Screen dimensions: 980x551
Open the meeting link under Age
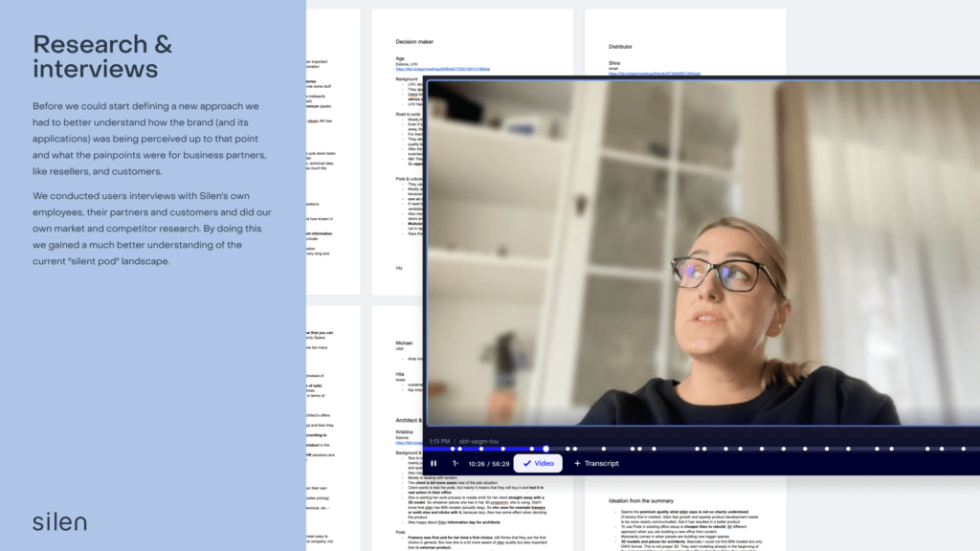click(x=442, y=70)
